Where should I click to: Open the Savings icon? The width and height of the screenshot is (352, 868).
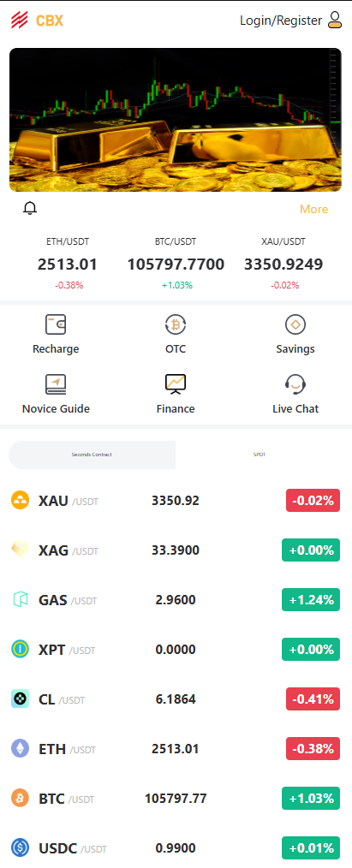295,324
